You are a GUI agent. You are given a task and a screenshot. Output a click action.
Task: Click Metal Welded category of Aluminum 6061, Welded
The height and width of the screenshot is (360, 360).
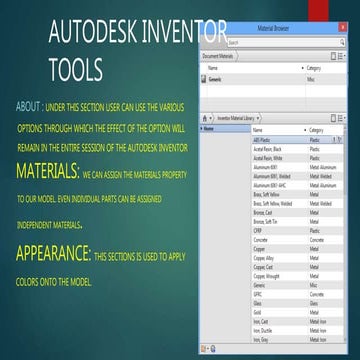321,176
